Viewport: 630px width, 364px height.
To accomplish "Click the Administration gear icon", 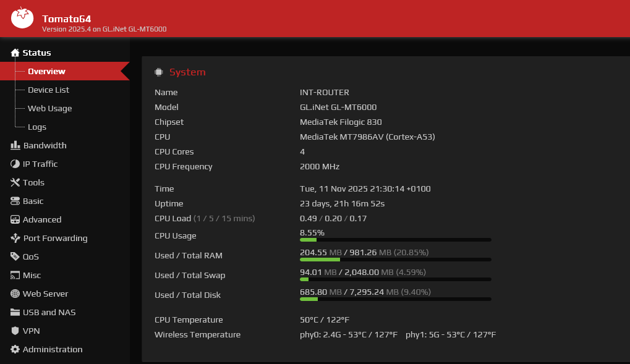I will (15, 349).
